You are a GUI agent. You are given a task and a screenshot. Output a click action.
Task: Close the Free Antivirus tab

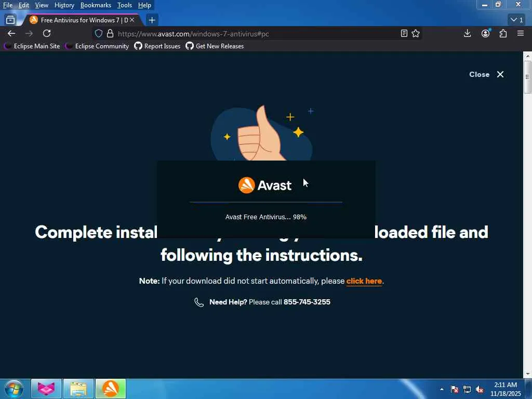[132, 20]
